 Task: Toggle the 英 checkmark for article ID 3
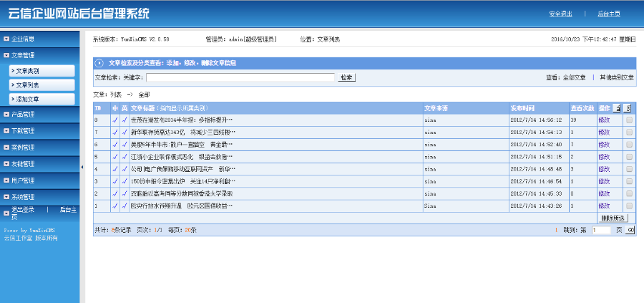click(x=125, y=181)
